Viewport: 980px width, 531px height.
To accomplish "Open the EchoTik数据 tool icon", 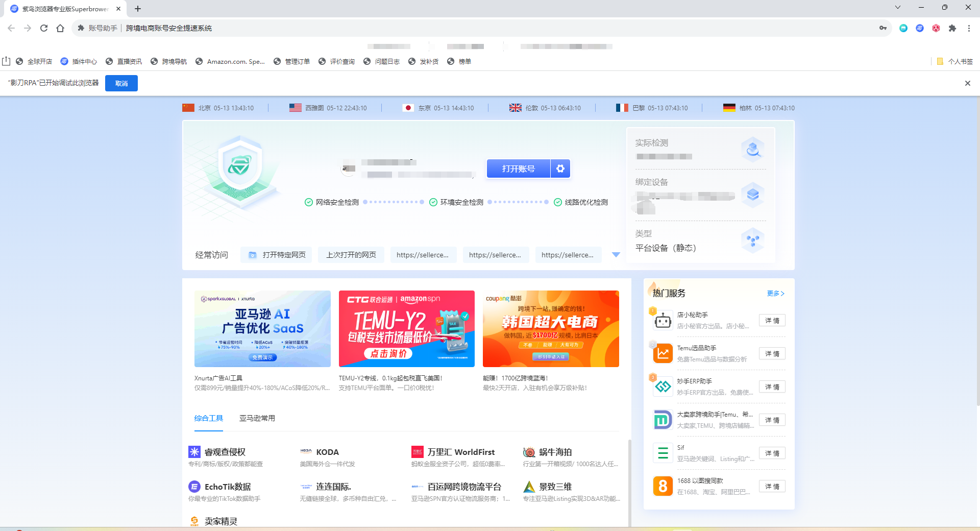I will pyautogui.click(x=194, y=487).
